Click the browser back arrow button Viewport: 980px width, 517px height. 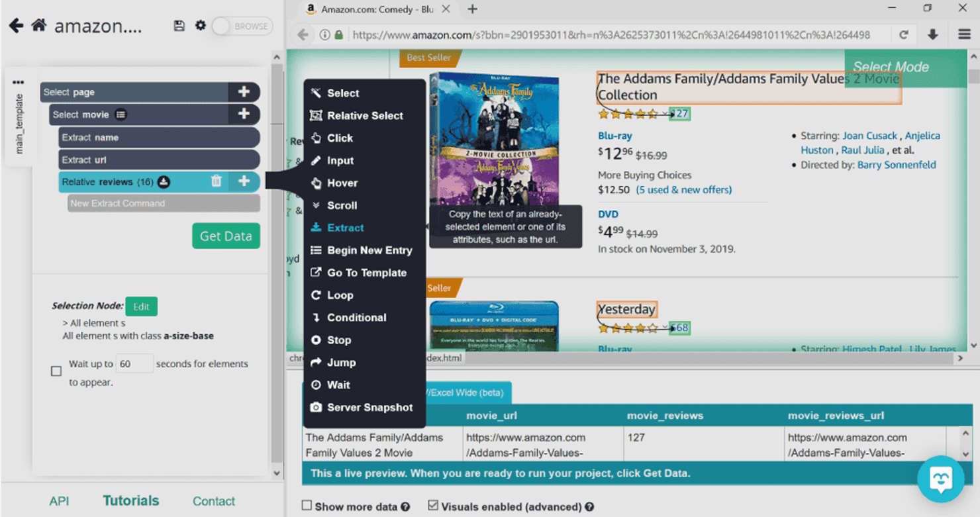pos(303,35)
